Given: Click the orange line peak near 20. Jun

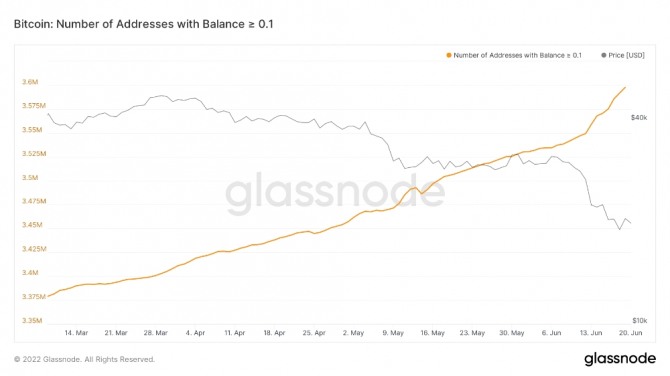Looking at the screenshot, I should 626,88.
